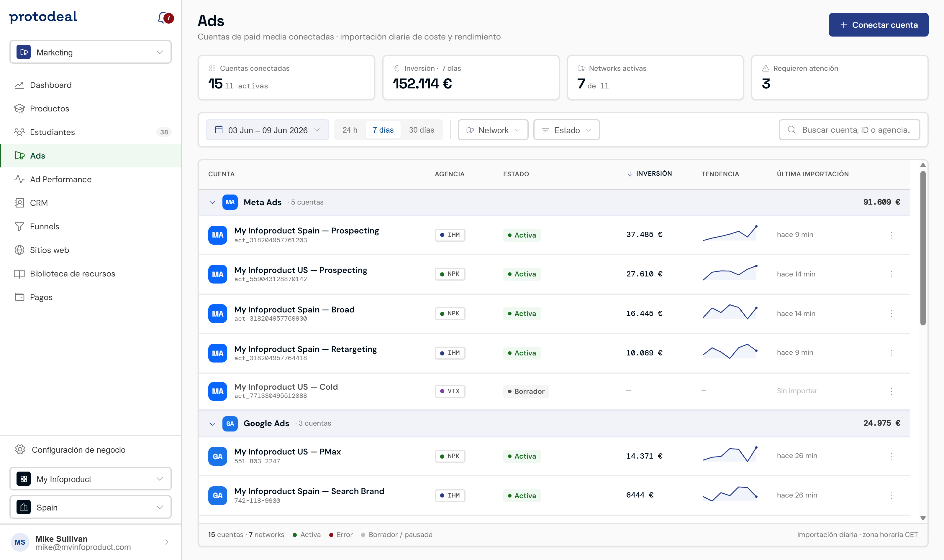This screenshot has width=944, height=560.
Task: Open the Requieren atención card
Action: click(840, 77)
